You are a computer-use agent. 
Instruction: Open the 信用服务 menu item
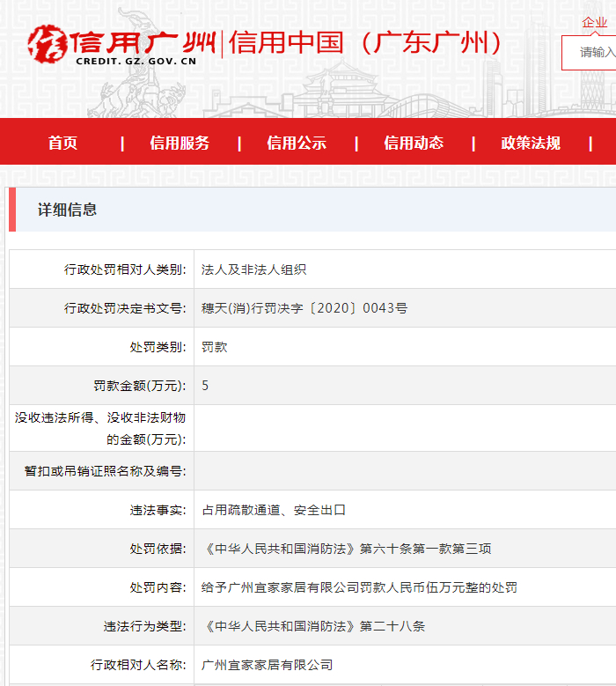coord(180,143)
